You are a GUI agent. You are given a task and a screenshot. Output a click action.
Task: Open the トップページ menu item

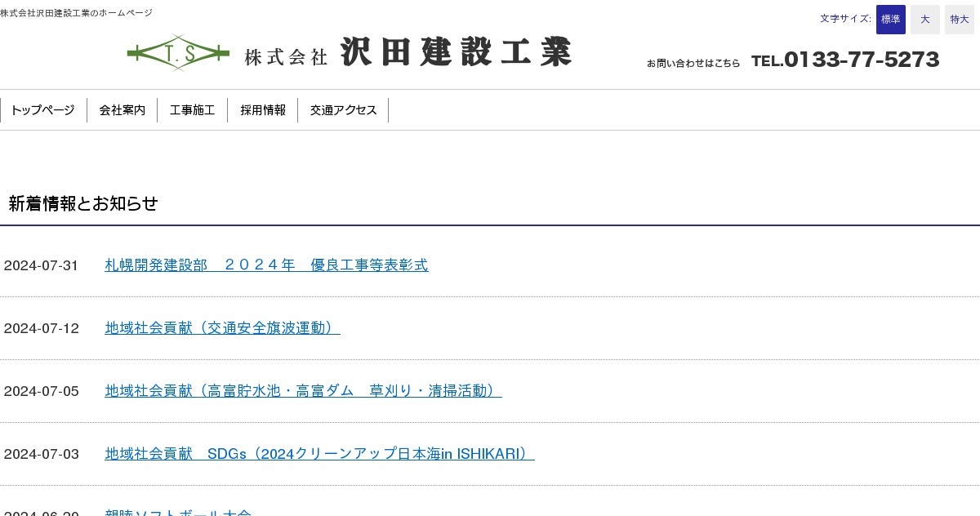42,109
